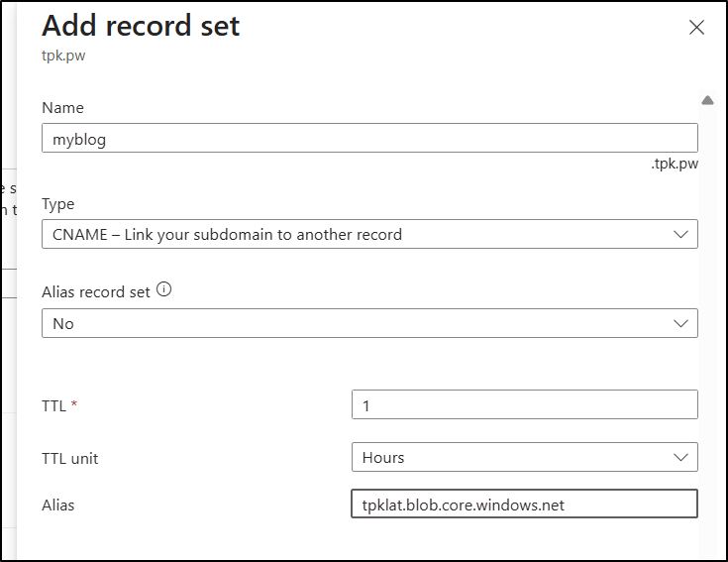This screenshot has height=562, width=728.
Task: Click the "Type" field label
Action: tap(58, 204)
